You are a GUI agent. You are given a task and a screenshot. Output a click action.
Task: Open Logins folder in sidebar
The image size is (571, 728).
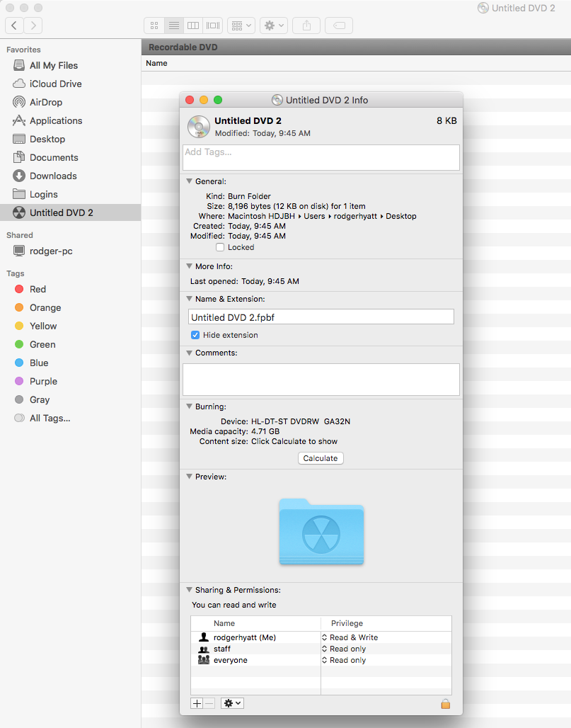coord(71,195)
